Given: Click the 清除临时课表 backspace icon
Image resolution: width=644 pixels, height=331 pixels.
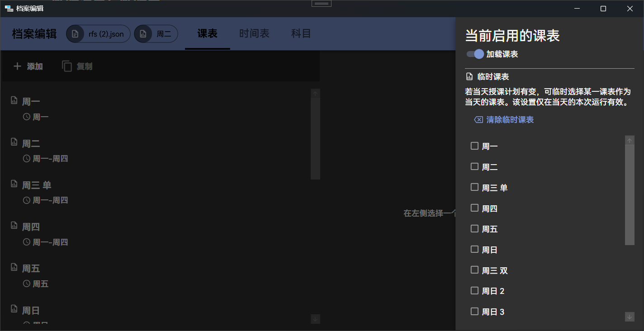Looking at the screenshot, I should click(x=478, y=120).
